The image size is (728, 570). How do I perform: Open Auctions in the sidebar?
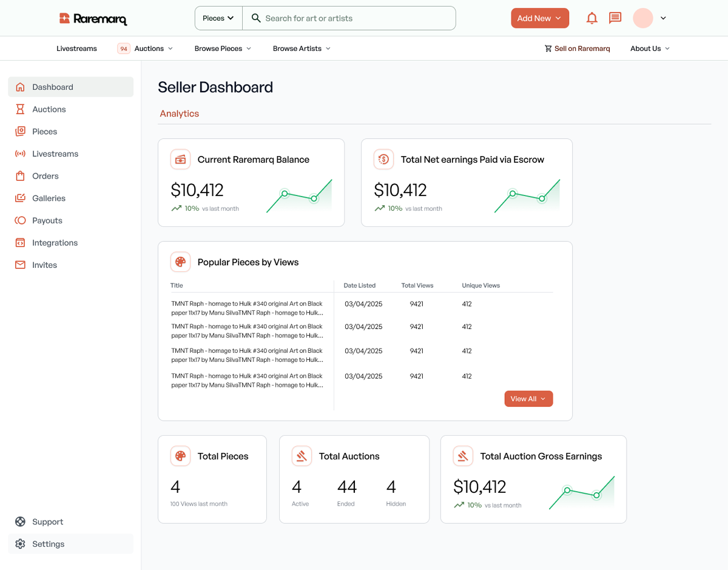pyautogui.click(x=49, y=109)
